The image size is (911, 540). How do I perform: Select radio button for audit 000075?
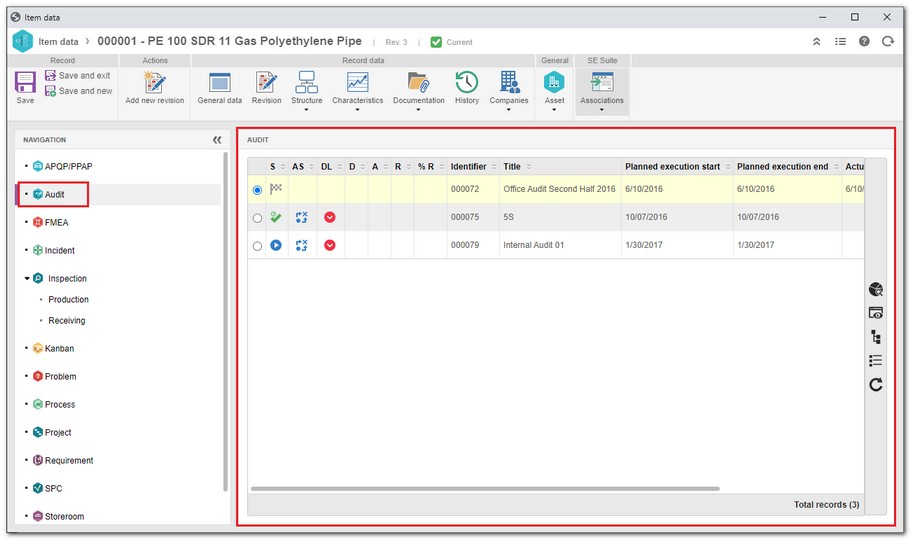pyautogui.click(x=257, y=218)
